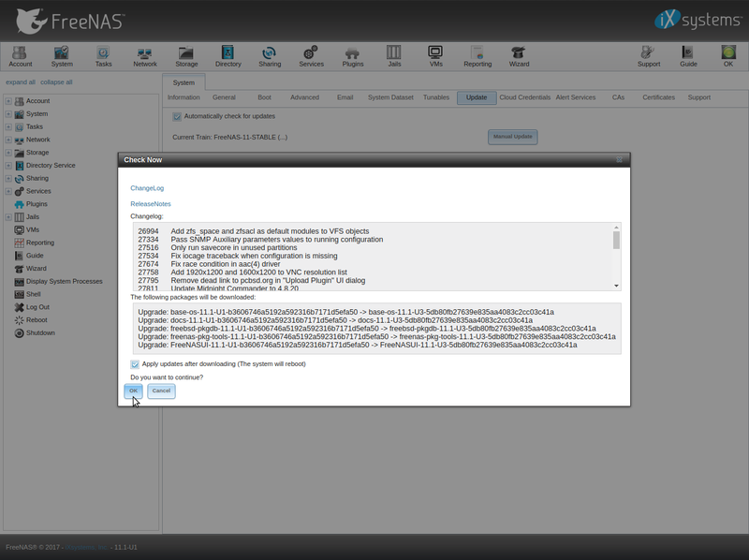Click collapse all link

(56, 82)
